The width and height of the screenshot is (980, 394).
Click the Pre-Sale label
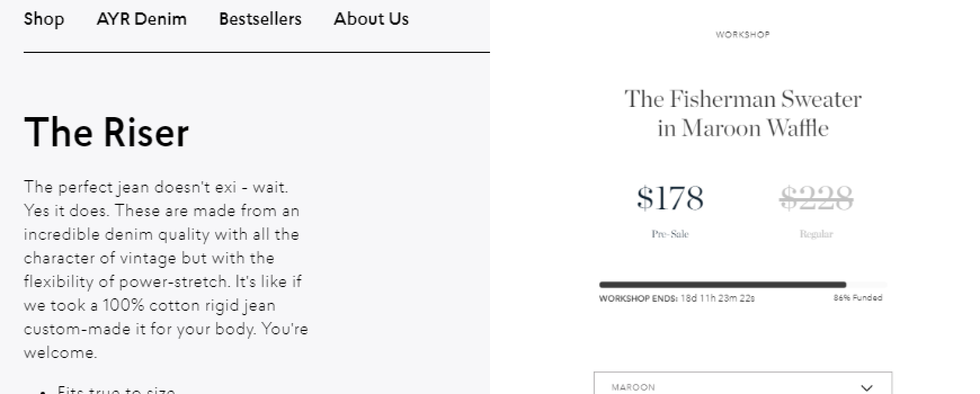[670, 234]
